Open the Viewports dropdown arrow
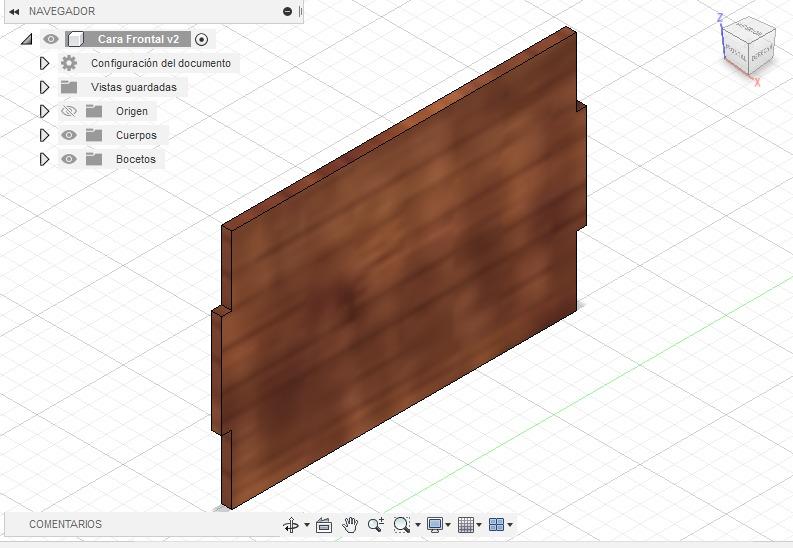The width and height of the screenshot is (793, 548). click(x=510, y=525)
